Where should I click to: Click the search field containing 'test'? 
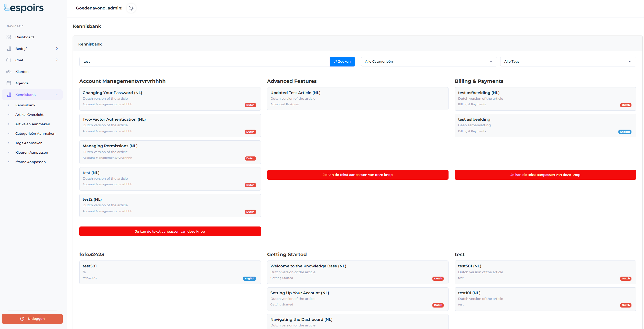pyautogui.click(x=204, y=62)
